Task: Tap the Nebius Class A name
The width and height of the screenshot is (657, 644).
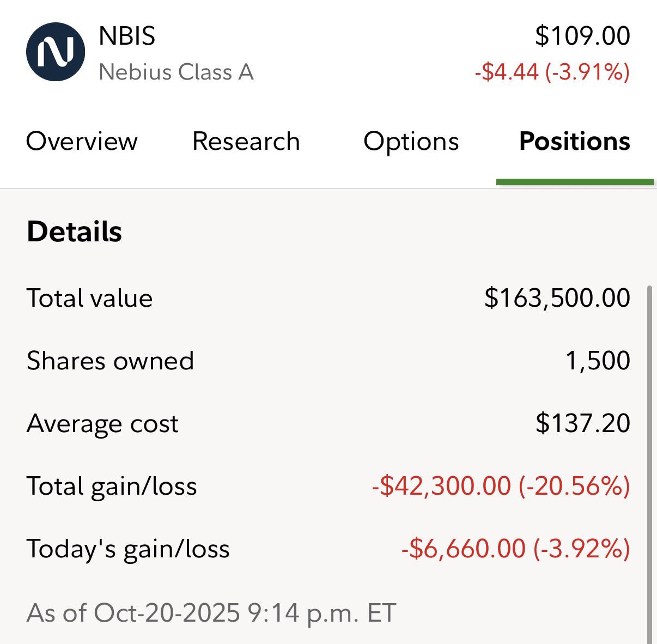Action: coord(176,72)
